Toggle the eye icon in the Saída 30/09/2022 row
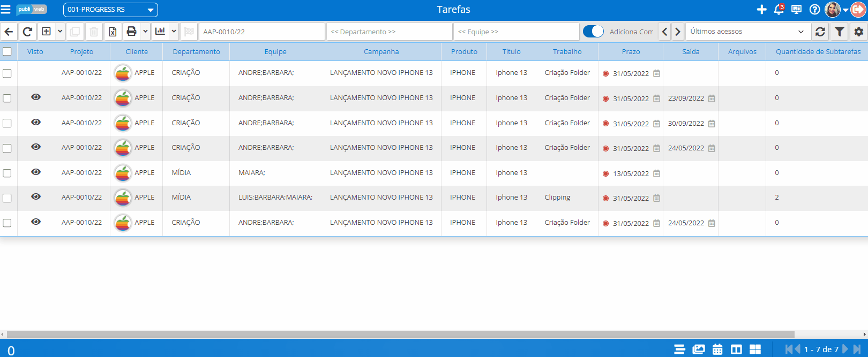 coord(36,122)
